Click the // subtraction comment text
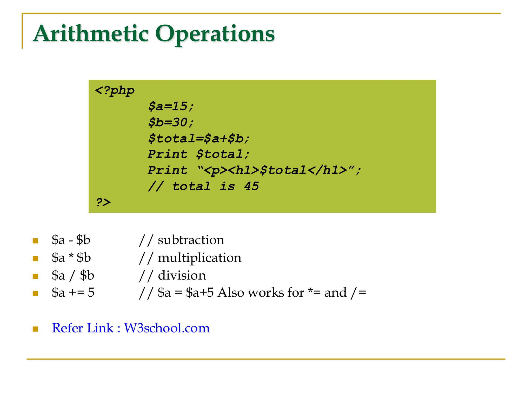 click(182, 240)
